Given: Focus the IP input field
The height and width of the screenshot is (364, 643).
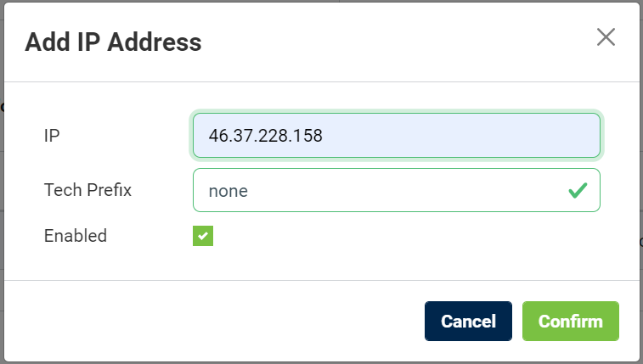Looking at the screenshot, I should pos(397,136).
